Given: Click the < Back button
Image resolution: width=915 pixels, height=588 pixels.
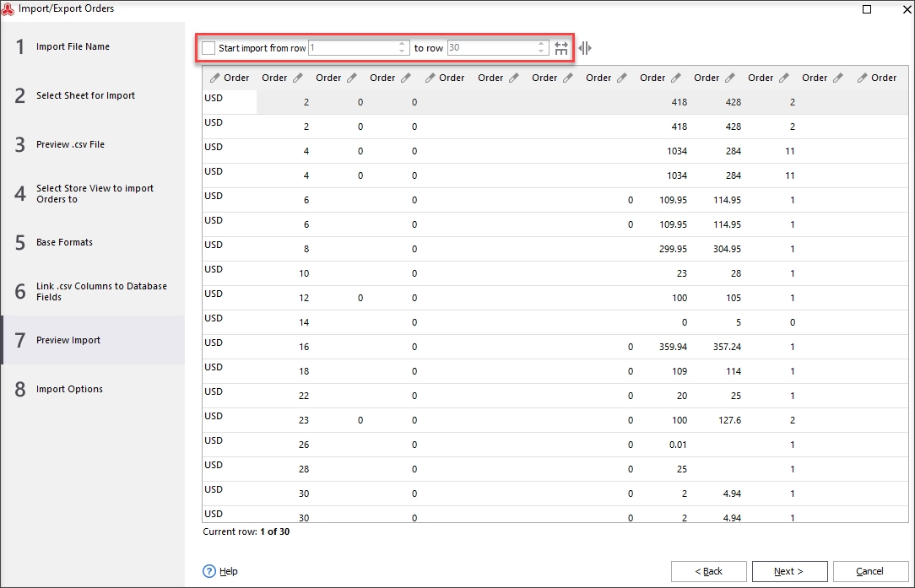Looking at the screenshot, I should (708, 571).
